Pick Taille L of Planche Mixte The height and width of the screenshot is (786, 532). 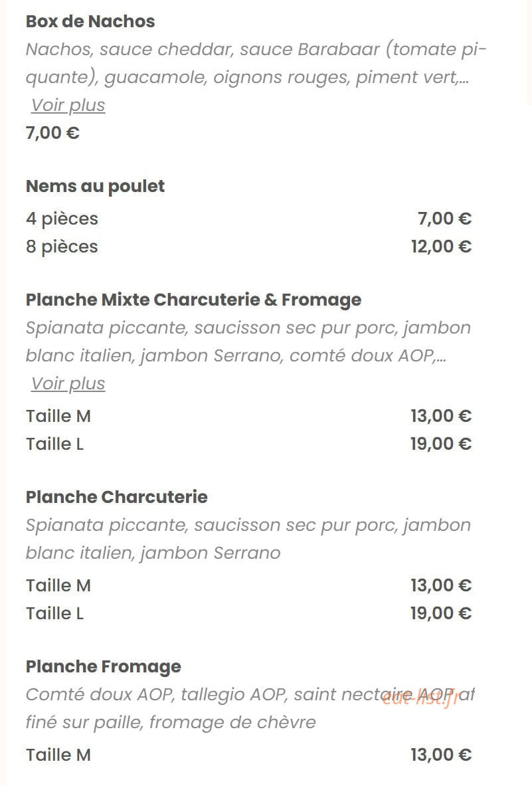point(248,444)
